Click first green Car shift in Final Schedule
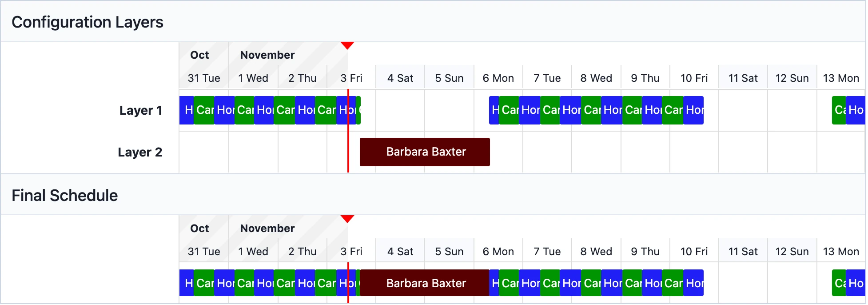The image size is (868, 305). [x=204, y=283]
